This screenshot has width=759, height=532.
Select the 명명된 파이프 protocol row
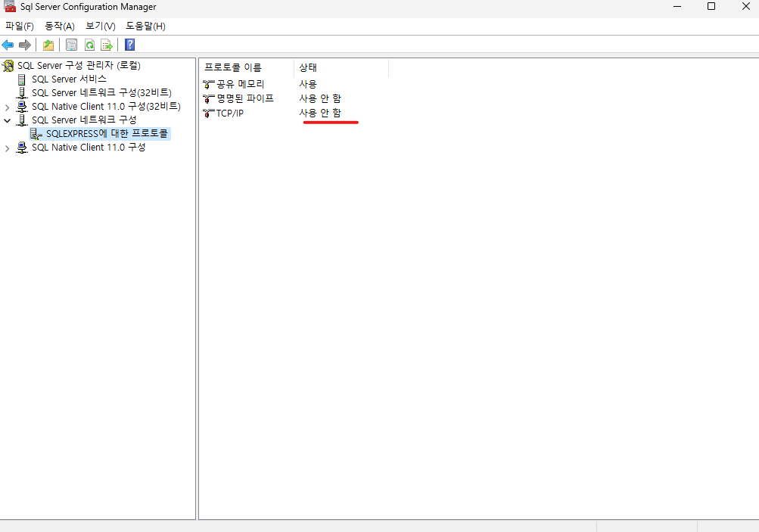245,98
